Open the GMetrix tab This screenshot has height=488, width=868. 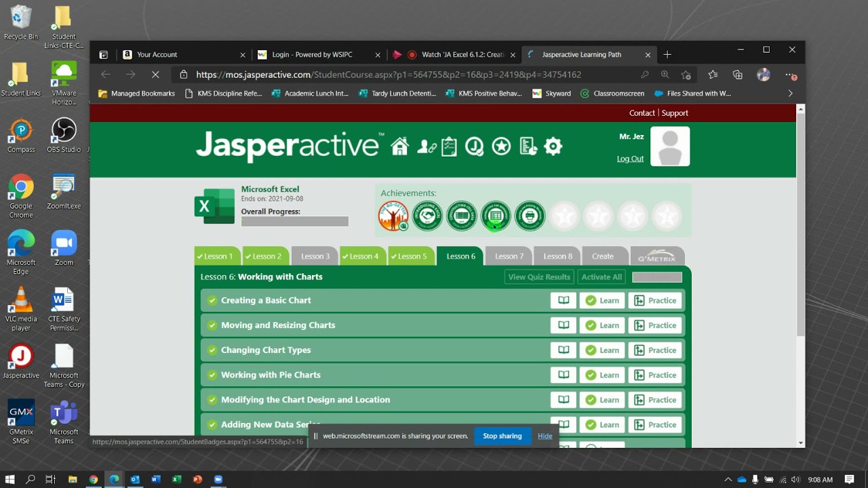[657, 256]
